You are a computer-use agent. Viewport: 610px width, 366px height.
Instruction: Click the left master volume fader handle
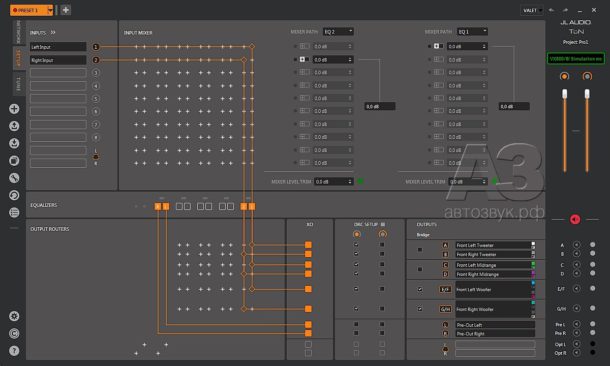pos(564,93)
